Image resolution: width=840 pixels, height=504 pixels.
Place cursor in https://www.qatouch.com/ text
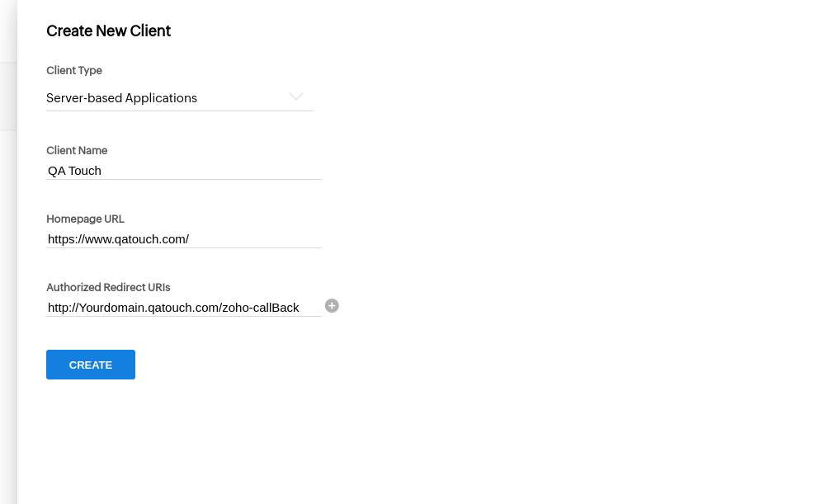[118, 239]
